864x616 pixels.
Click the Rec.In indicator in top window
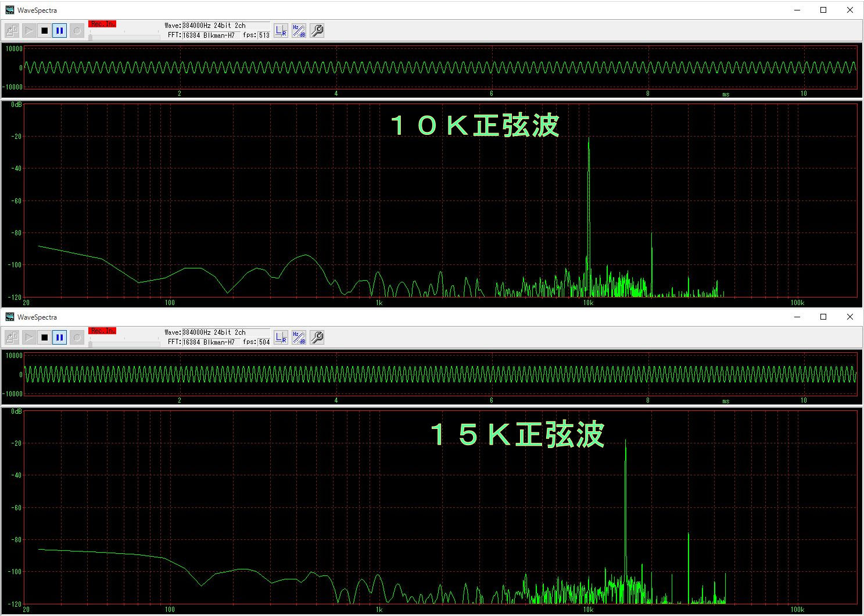pyautogui.click(x=102, y=24)
